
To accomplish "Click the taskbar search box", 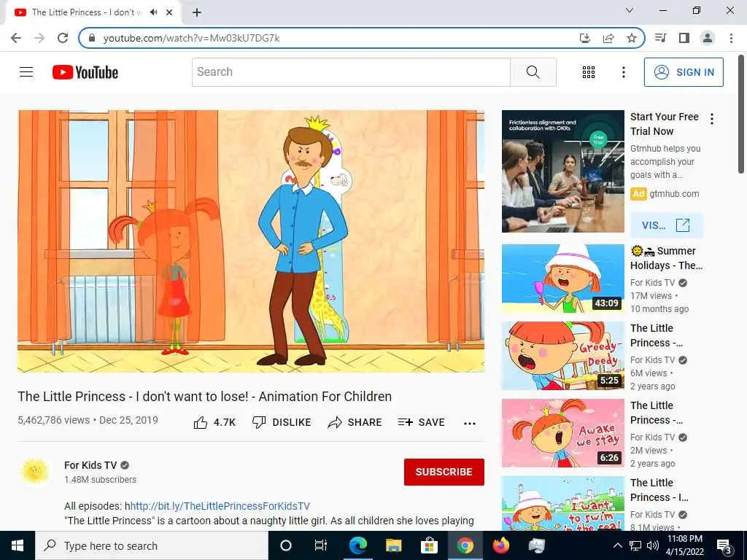I will (x=152, y=545).
